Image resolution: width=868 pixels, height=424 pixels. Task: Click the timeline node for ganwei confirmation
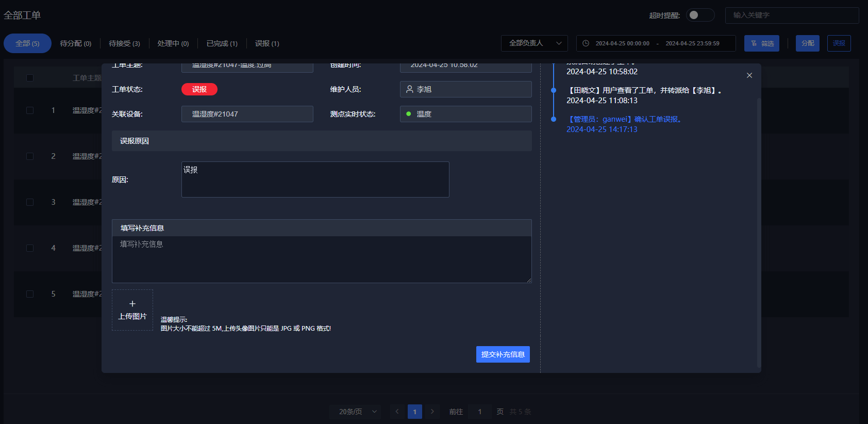tap(554, 119)
